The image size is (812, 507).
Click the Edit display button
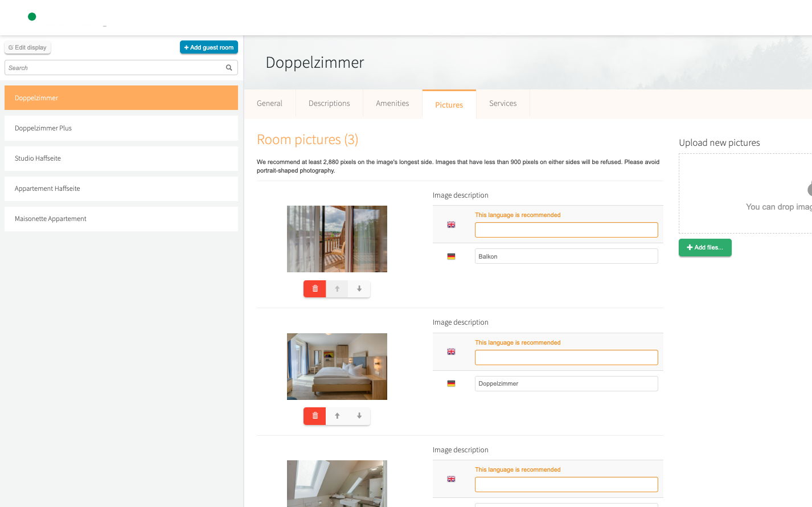(28, 47)
